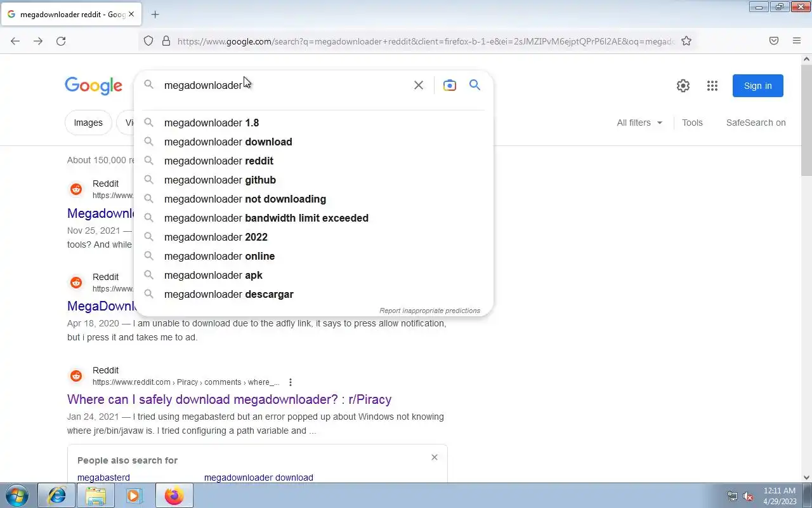
Task: Choose suggestion megadownloader download
Action: pos(314,142)
